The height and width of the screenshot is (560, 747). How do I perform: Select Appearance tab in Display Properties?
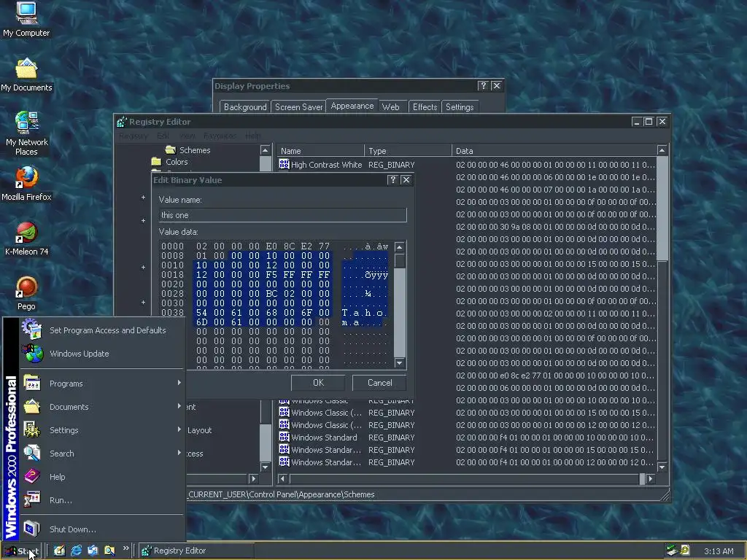pyautogui.click(x=352, y=106)
